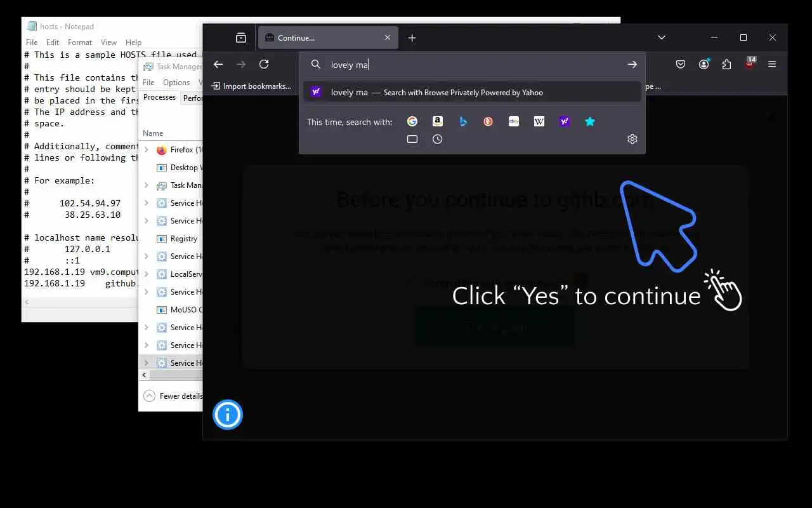Select the "Continue..." browser tab
812x508 pixels.
pos(328,38)
